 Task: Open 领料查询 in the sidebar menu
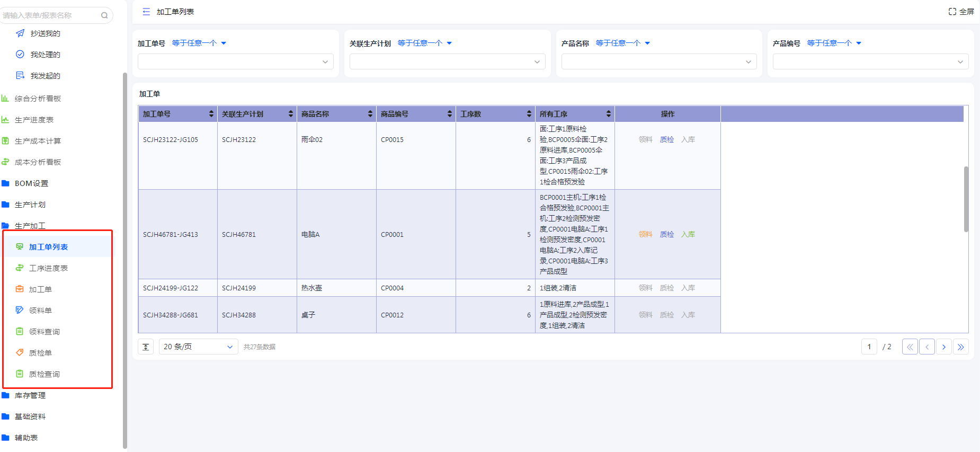[x=44, y=332]
